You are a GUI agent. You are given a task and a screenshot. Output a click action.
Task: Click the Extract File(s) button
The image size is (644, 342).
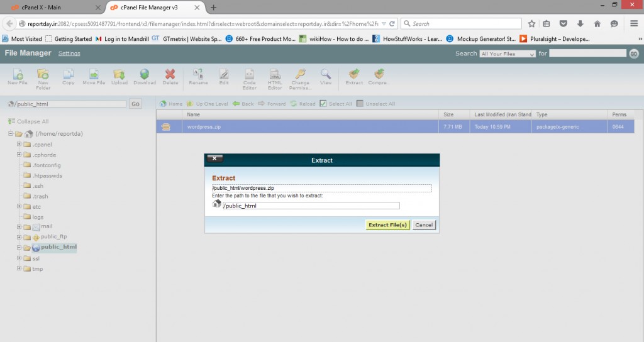pyautogui.click(x=388, y=224)
